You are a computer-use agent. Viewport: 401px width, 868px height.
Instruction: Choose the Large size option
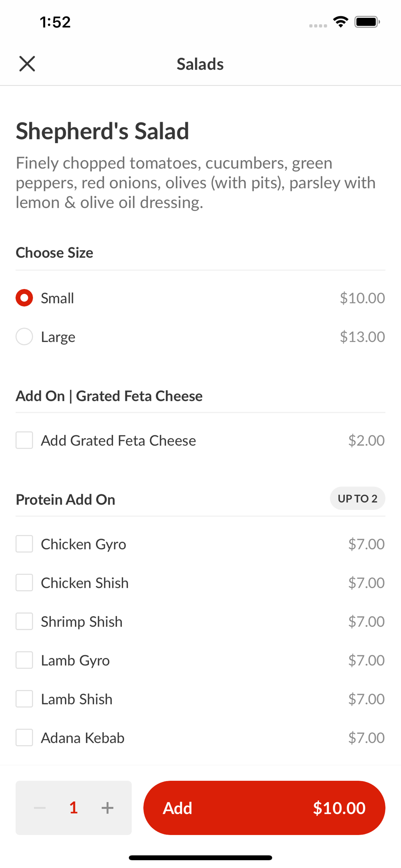coord(24,337)
